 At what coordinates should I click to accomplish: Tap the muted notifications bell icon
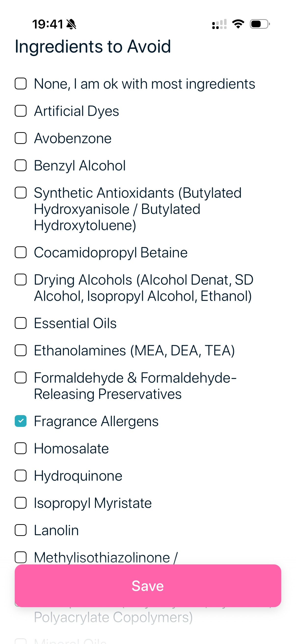[x=71, y=24]
